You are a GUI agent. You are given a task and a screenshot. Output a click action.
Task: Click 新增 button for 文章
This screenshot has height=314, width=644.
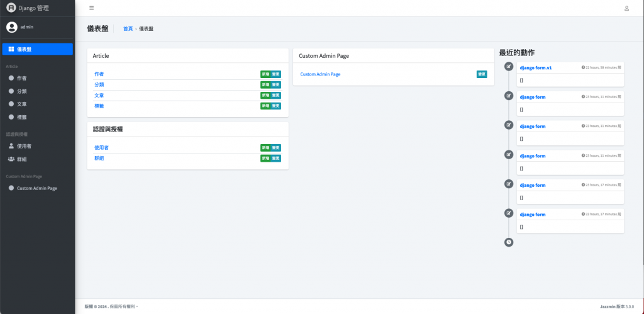[266, 96]
